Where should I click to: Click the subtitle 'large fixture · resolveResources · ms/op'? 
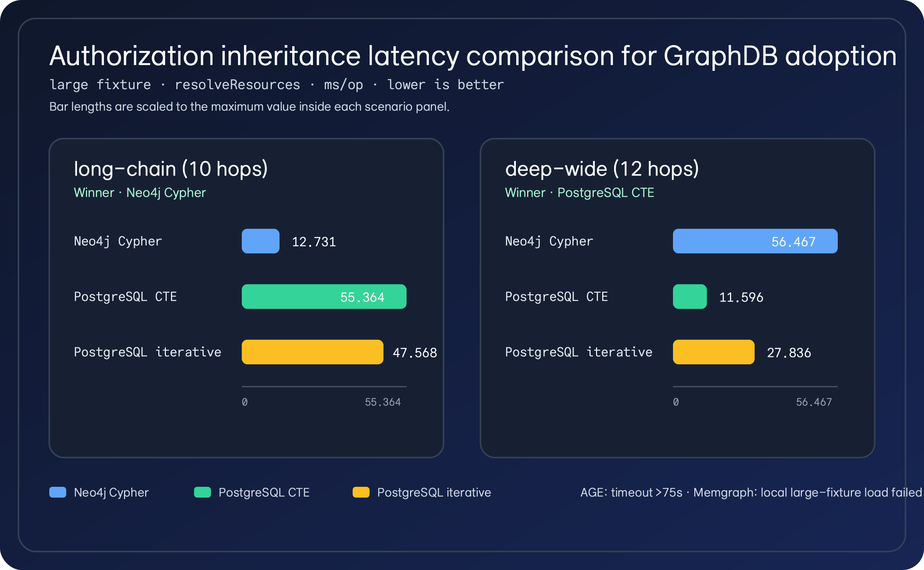coord(206,85)
